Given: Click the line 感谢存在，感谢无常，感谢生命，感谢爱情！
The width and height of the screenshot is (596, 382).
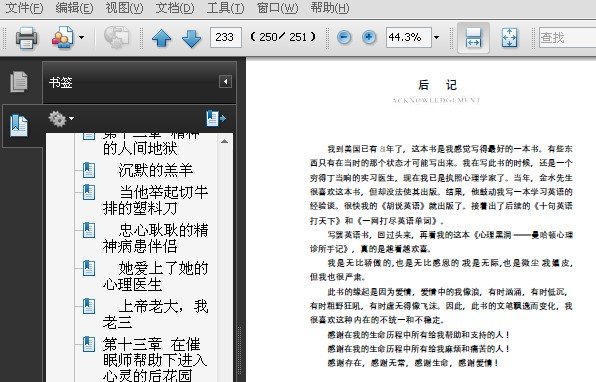Looking at the screenshot, I should 414,363.
